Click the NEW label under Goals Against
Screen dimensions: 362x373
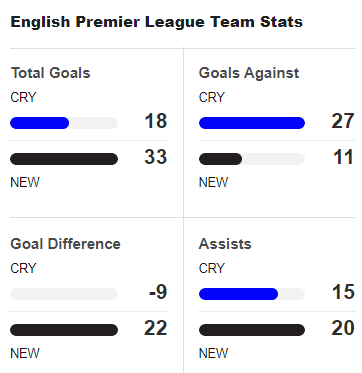point(214,182)
